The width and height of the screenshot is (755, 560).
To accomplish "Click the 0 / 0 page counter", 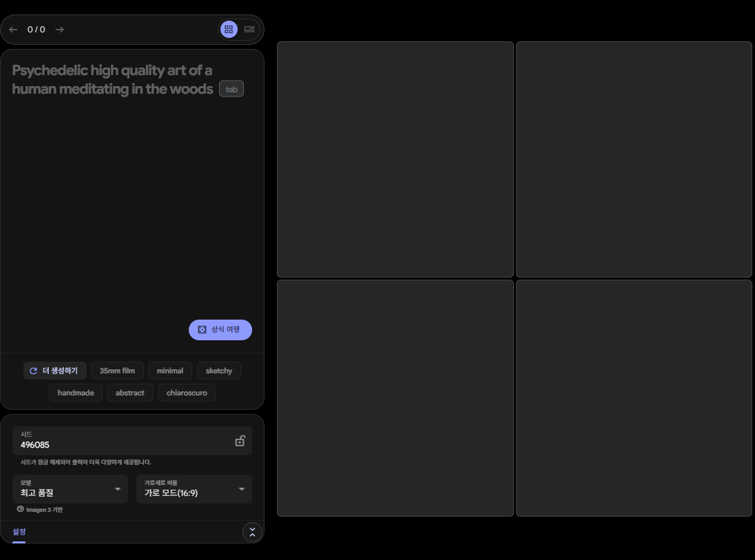I will point(36,30).
